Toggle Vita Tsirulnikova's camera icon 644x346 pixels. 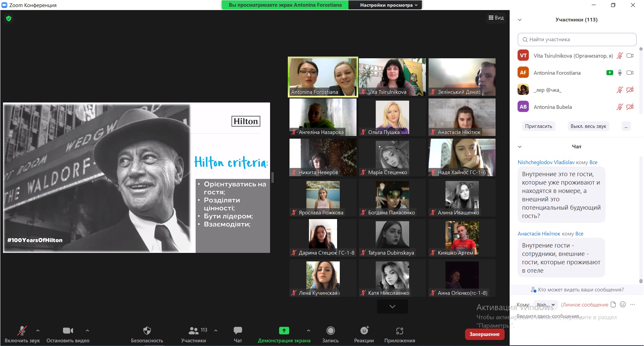[630, 56]
